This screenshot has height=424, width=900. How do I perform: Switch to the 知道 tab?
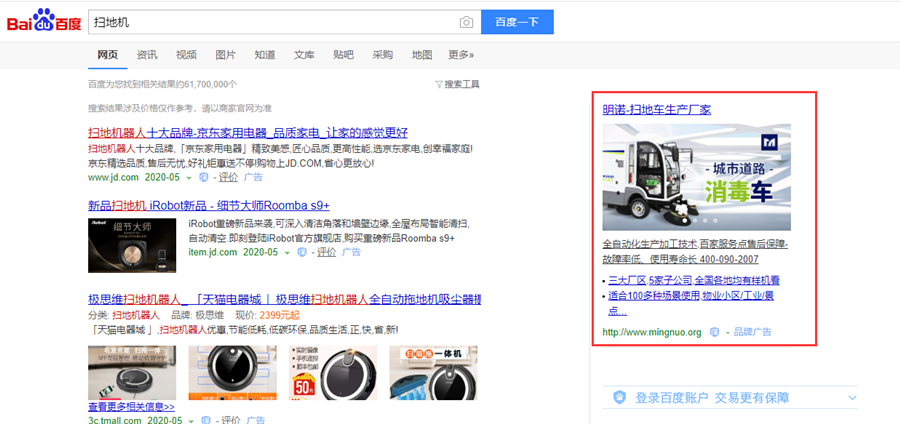tap(265, 55)
